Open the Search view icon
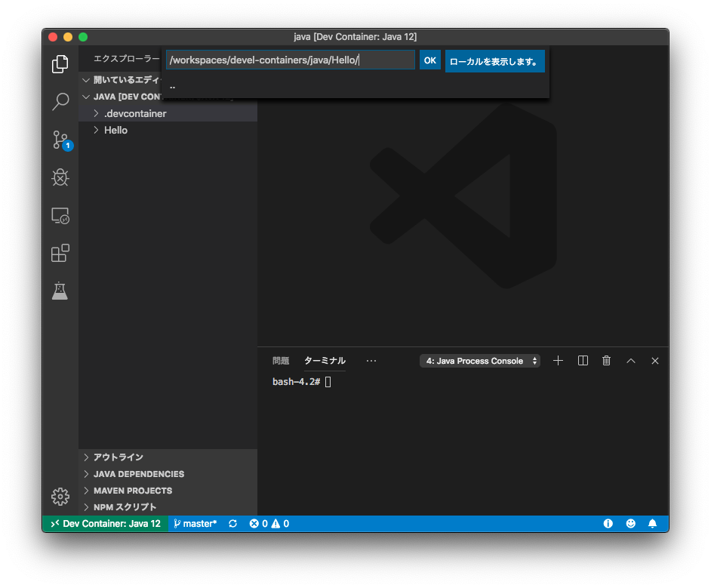The width and height of the screenshot is (711, 588). coord(60,102)
